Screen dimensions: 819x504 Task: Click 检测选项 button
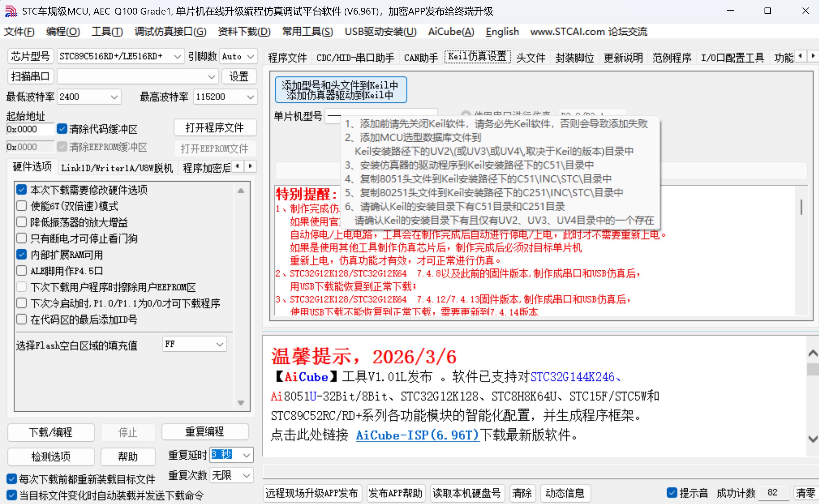51,456
